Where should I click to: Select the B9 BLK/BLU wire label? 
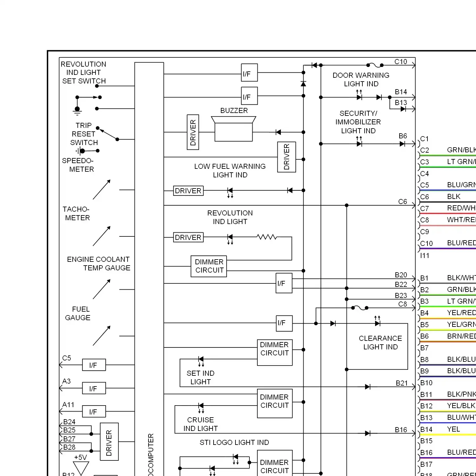[461, 371]
